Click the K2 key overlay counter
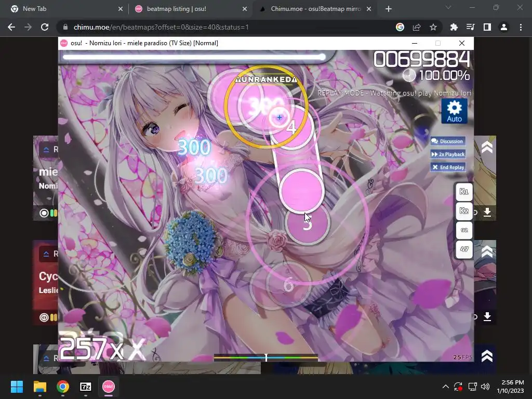 pos(464,211)
